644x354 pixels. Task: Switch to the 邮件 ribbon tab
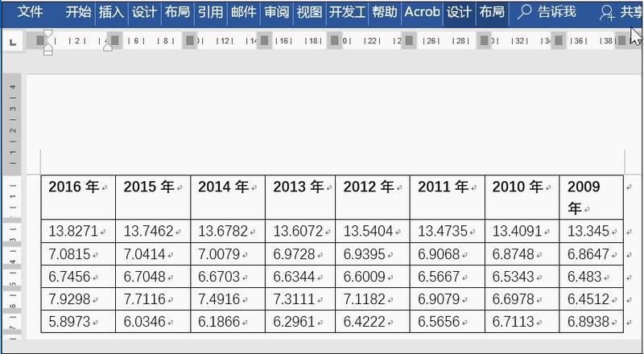(244, 12)
